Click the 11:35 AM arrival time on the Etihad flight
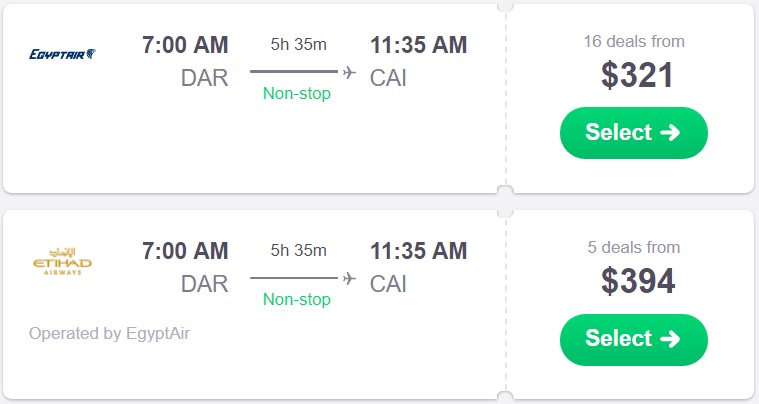The width and height of the screenshot is (759, 404). (x=418, y=251)
